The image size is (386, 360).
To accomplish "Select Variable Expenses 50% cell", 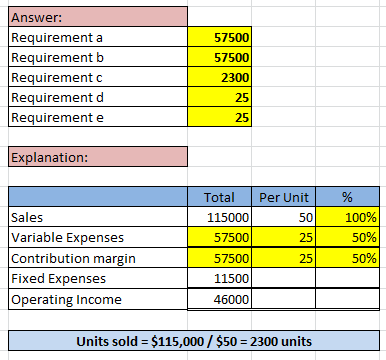I will [x=348, y=237].
